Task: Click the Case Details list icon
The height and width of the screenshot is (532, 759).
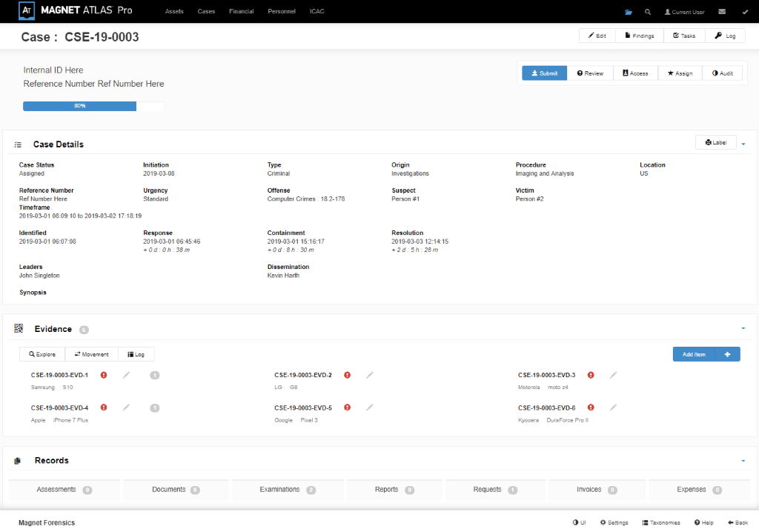Action: [x=18, y=144]
